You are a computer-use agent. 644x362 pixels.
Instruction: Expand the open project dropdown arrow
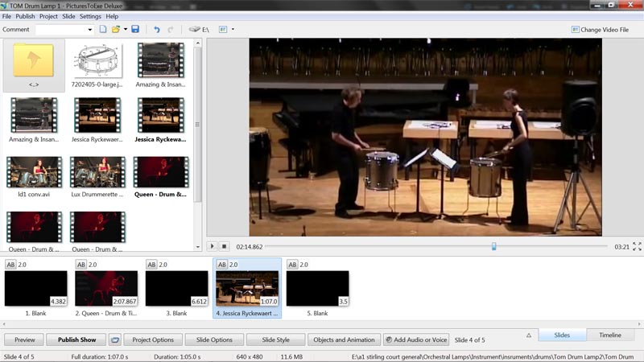tap(126, 29)
